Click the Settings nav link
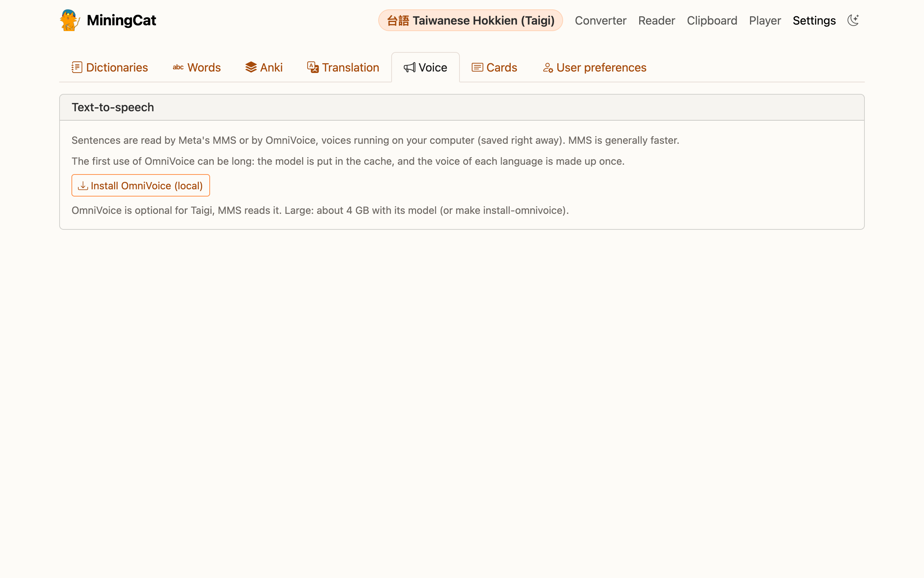The width and height of the screenshot is (924, 578). (x=814, y=20)
